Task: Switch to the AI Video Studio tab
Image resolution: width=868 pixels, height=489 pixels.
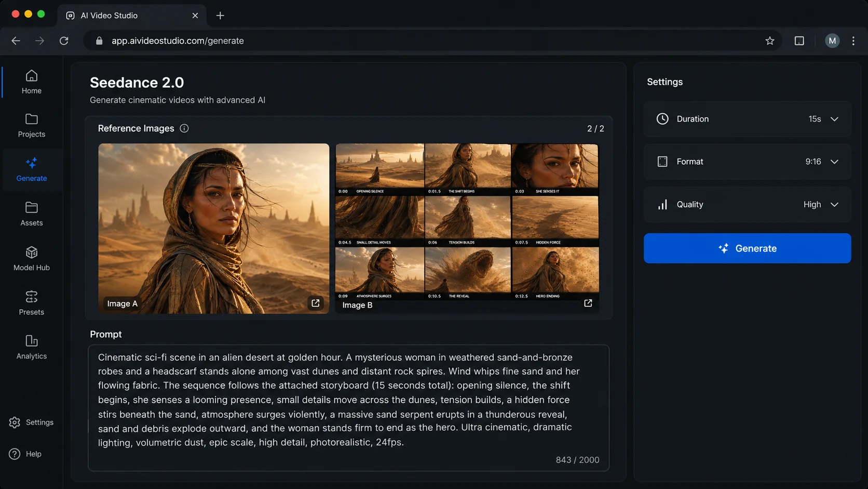Action: point(132,16)
